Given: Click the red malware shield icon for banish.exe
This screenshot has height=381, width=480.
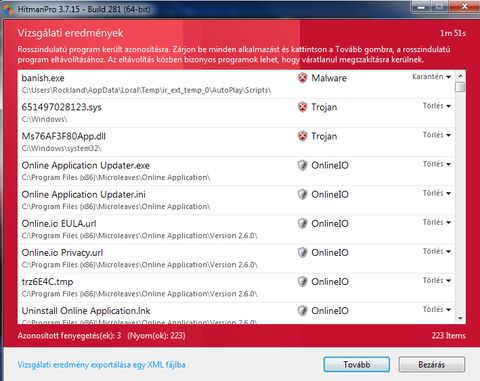Looking at the screenshot, I should click(302, 78).
